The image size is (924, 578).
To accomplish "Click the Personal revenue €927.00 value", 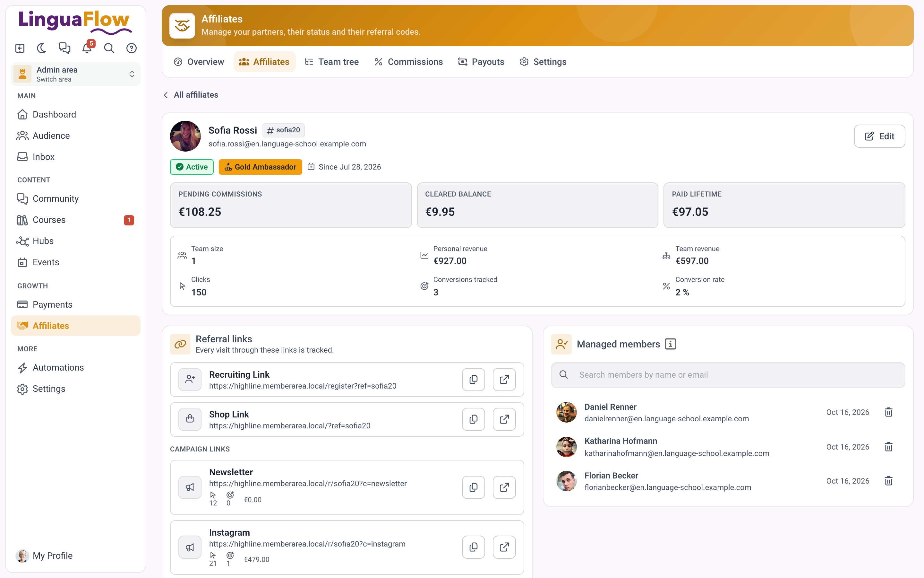I will coord(450,261).
